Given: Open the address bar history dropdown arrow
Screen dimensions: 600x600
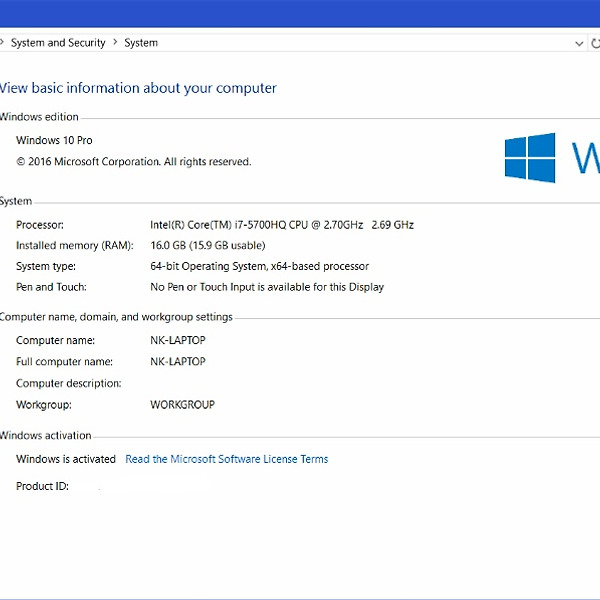Looking at the screenshot, I should coord(580,43).
